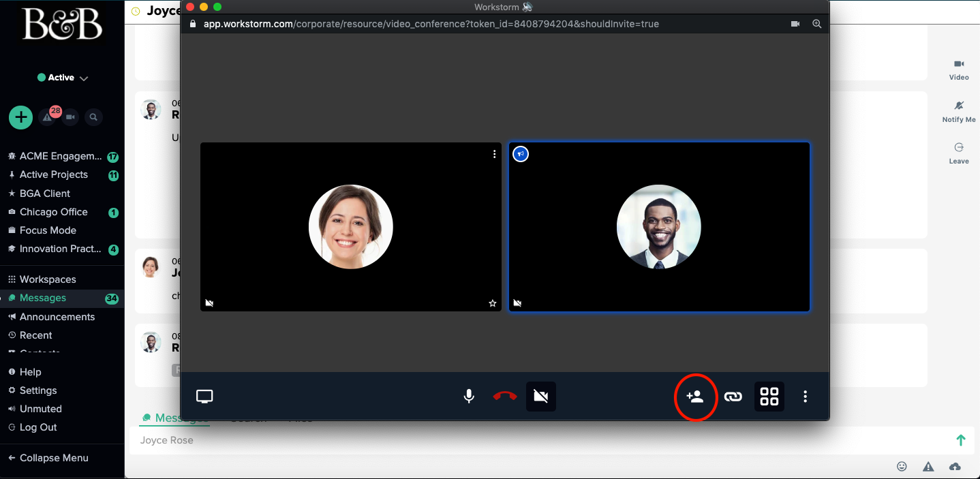Select the woman's avatar in the video tile

click(351, 227)
